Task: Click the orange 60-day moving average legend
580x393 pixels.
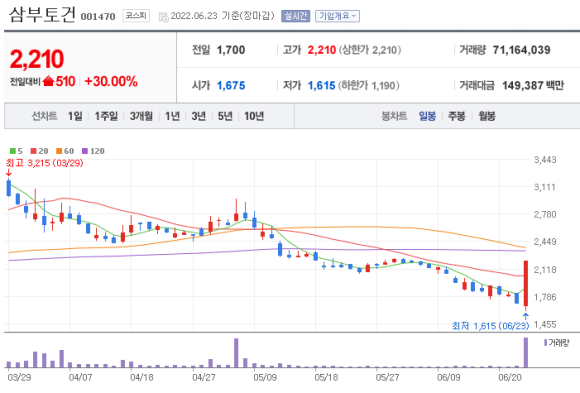Action: 65,151
